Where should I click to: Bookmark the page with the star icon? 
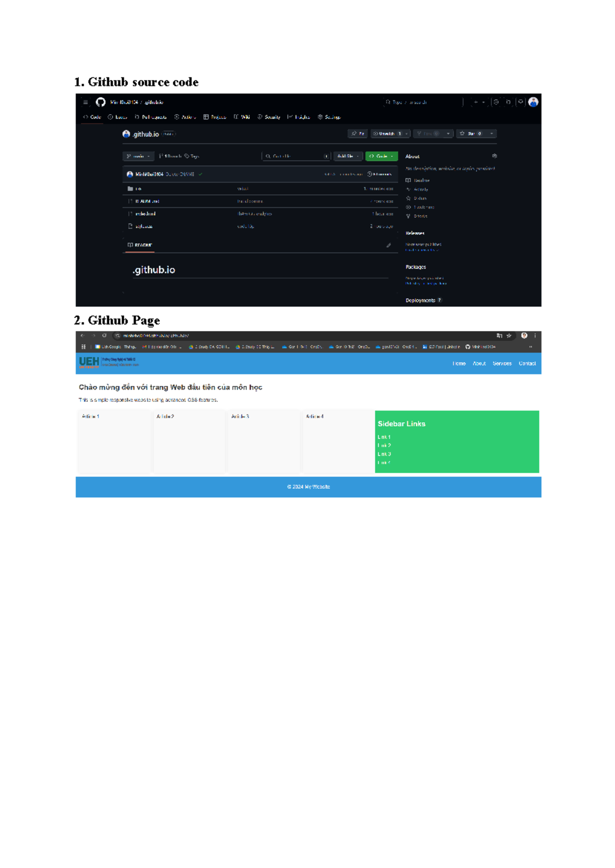(509, 336)
